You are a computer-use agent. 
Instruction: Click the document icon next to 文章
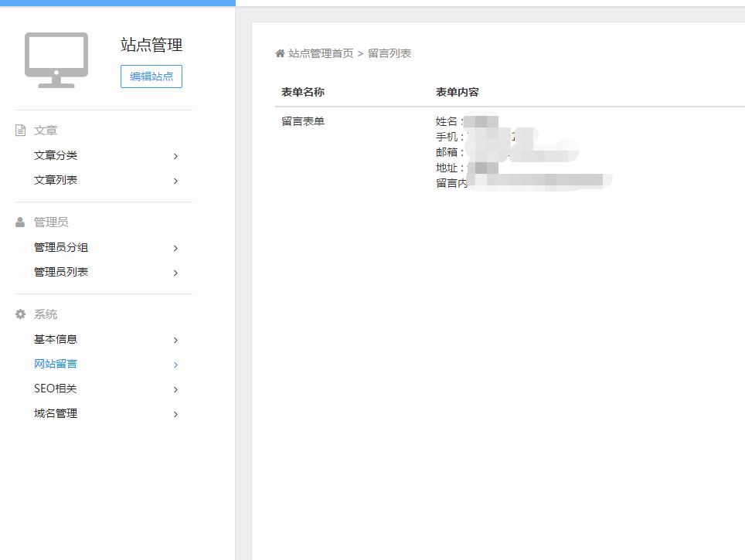tap(21, 131)
